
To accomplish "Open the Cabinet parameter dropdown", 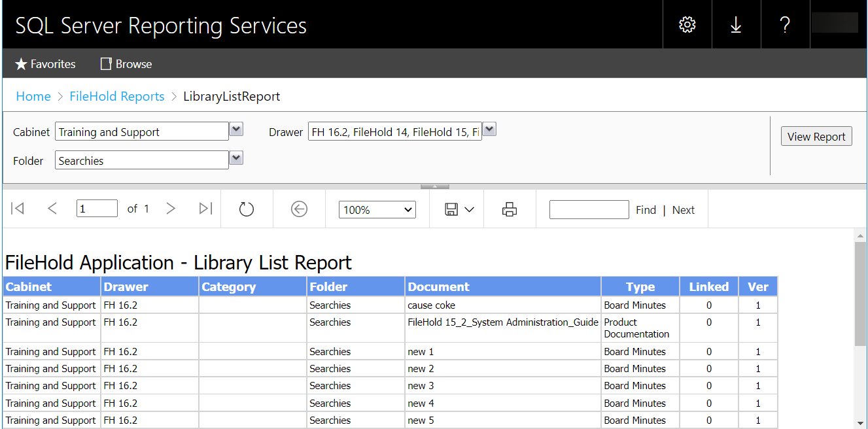I will pos(235,130).
